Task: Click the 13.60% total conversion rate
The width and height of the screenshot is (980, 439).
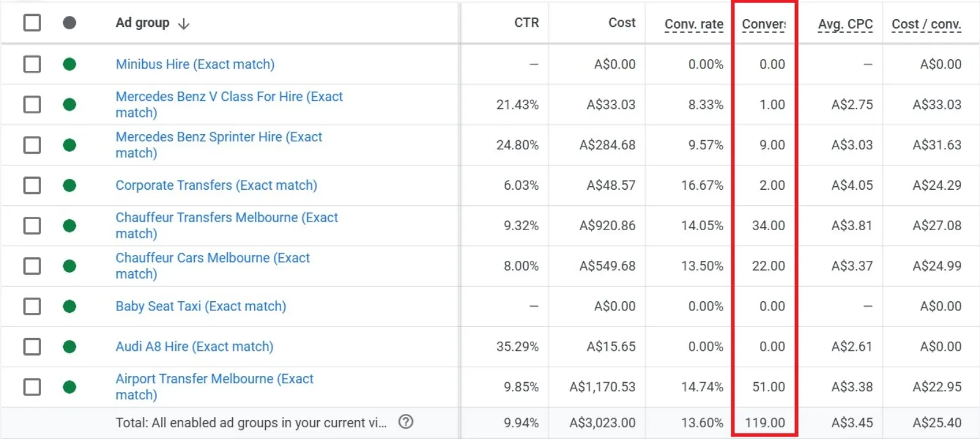Action: click(x=702, y=422)
